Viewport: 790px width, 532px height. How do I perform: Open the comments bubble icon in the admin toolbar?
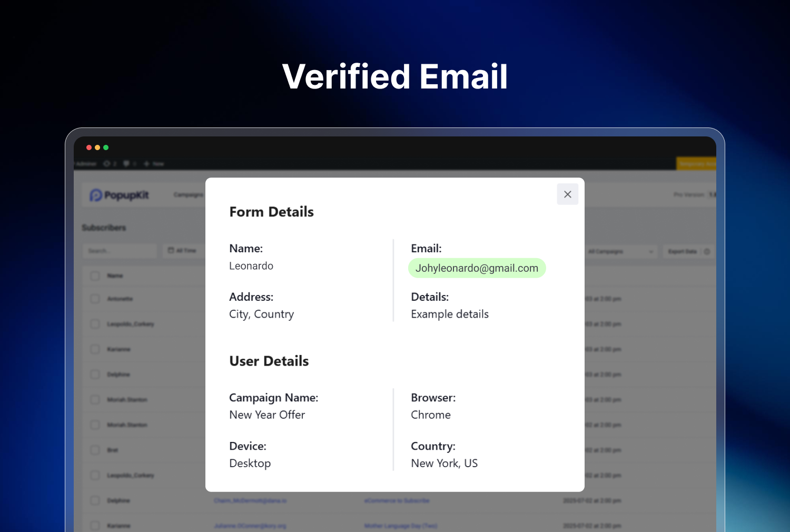pyautogui.click(x=126, y=163)
